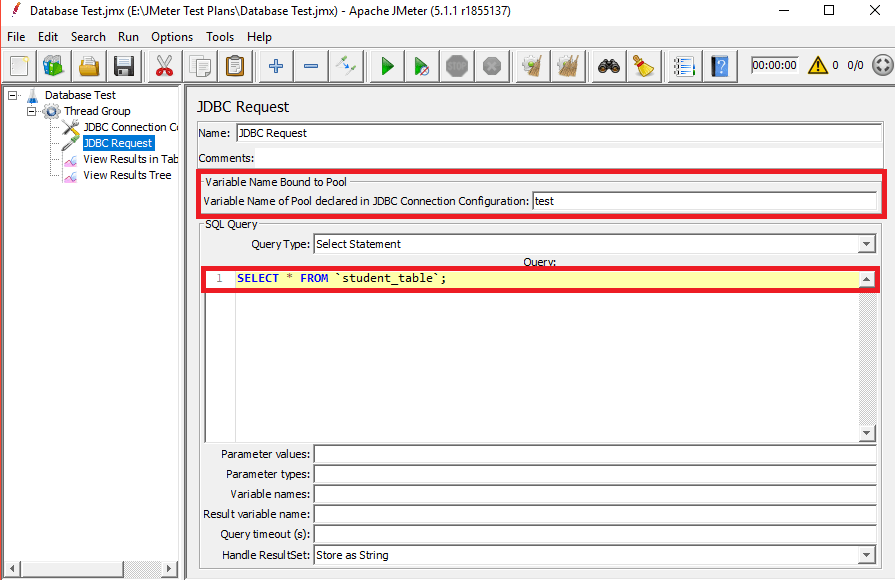Image resolution: width=895 pixels, height=580 pixels.
Task: Select Thread Group in the tree
Action: coord(97,111)
